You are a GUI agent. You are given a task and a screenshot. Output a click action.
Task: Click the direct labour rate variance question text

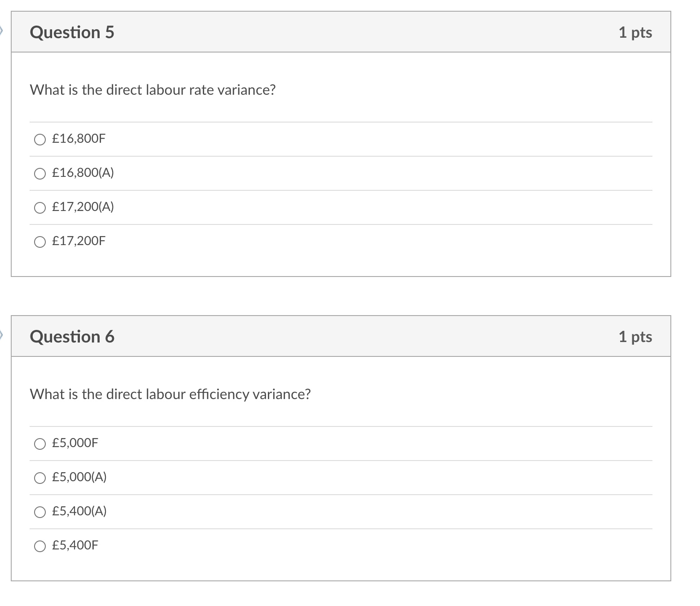pyautogui.click(x=153, y=90)
